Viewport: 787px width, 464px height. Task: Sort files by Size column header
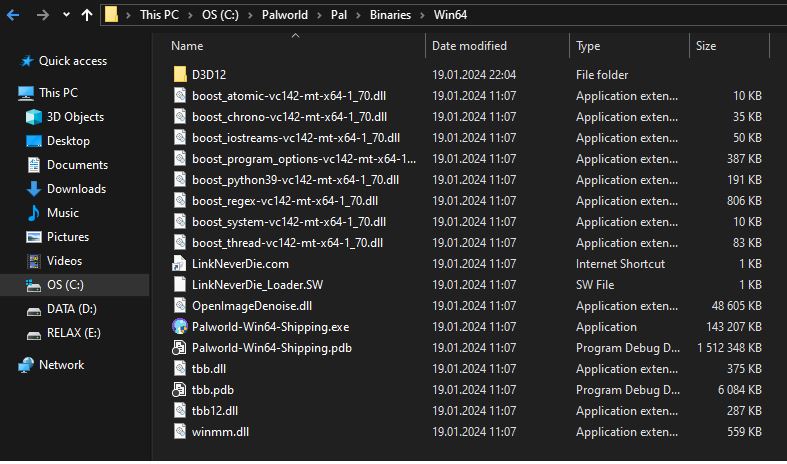pyautogui.click(x=706, y=46)
